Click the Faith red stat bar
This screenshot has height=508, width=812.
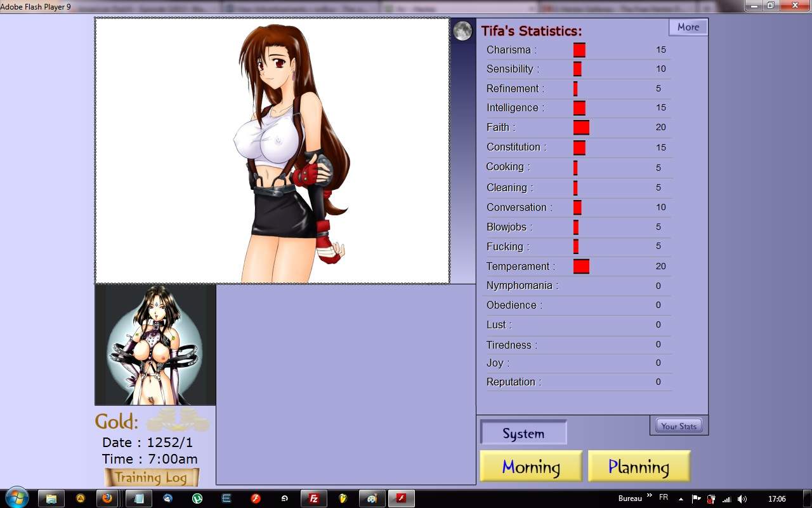click(581, 127)
